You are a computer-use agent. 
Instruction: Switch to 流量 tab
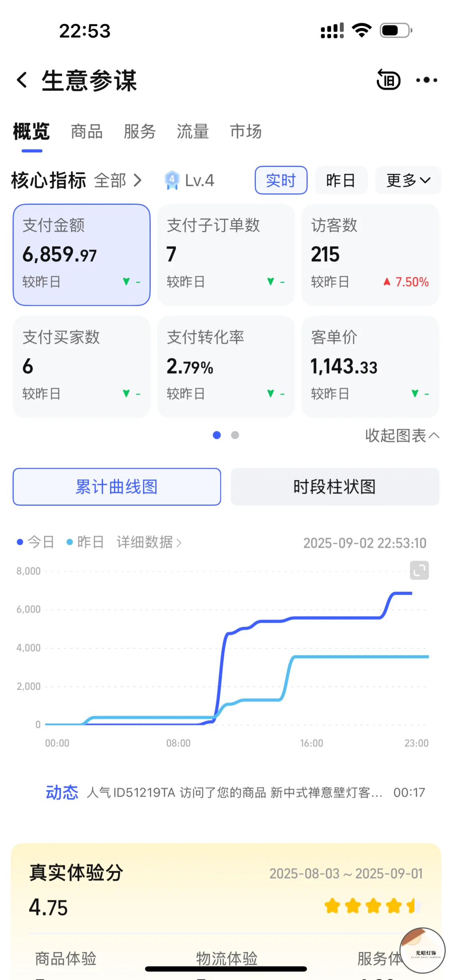(193, 131)
